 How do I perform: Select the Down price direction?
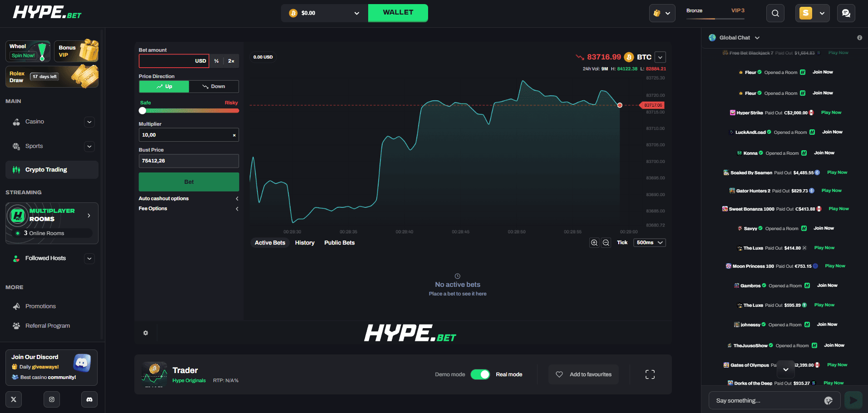pyautogui.click(x=214, y=86)
